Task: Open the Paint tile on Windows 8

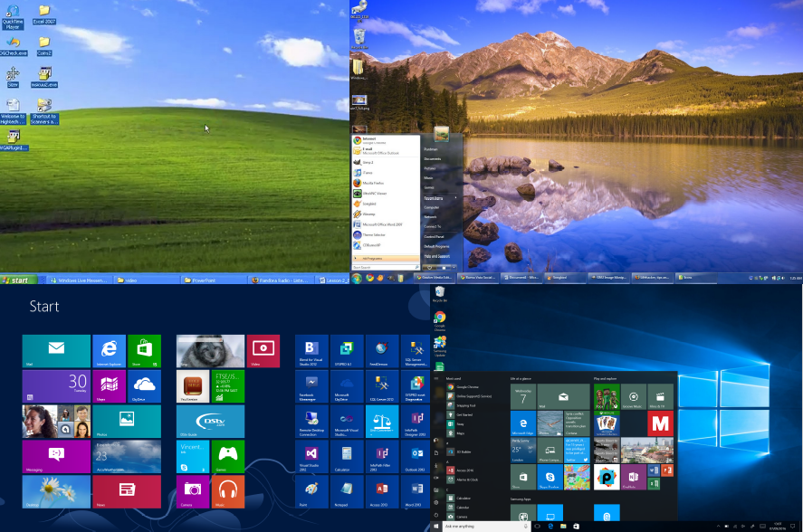Action: coord(311,491)
